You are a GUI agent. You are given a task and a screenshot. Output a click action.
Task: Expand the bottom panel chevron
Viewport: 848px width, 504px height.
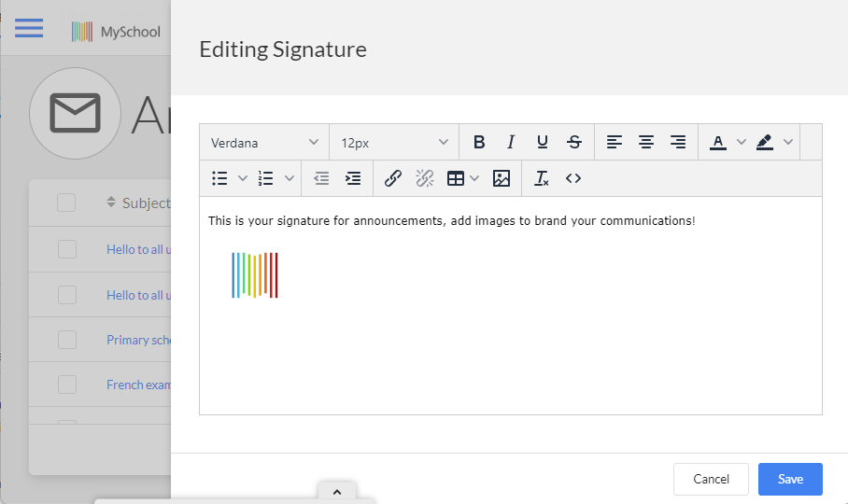[x=337, y=492]
